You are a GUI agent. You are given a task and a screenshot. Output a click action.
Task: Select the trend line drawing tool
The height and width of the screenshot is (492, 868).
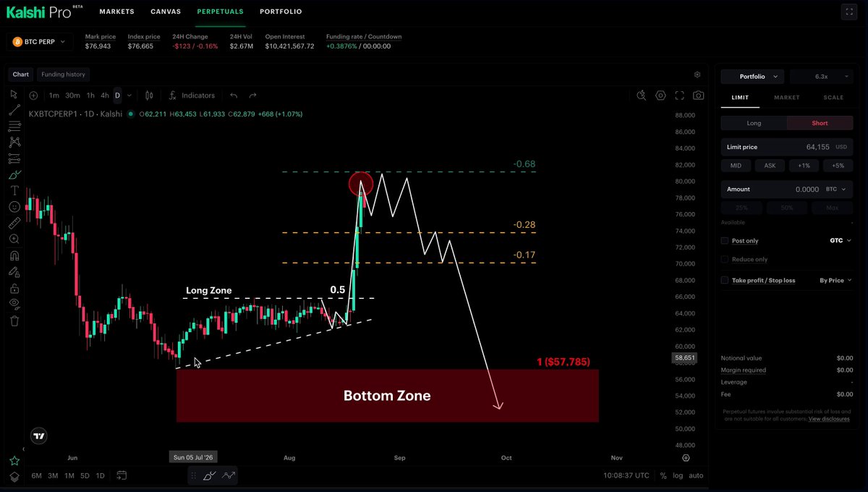point(14,110)
